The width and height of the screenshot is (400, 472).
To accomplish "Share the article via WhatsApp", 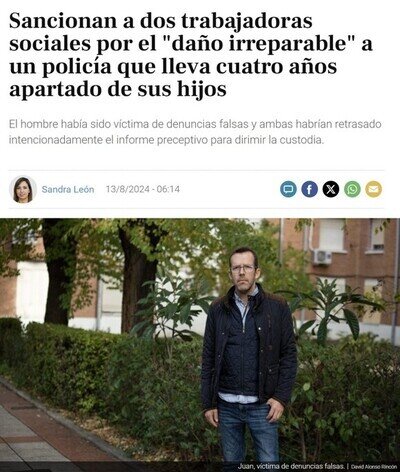I will 352,189.
